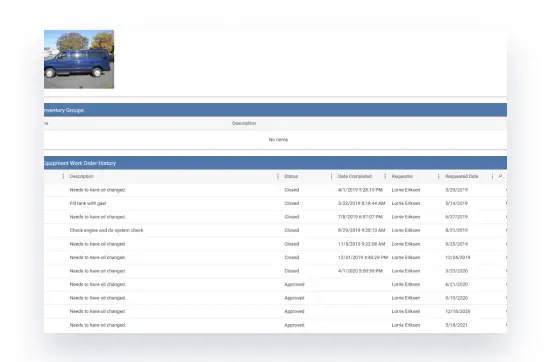Open Approved work order requested 3/18/2021
The height and width of the screenshot is (362, 551).
[x=275, y=325]
